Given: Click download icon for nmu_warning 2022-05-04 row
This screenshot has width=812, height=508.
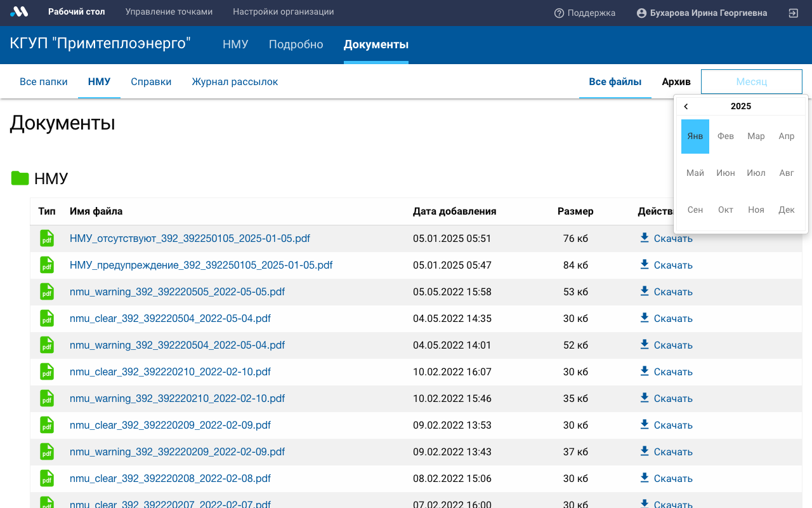Looking at the screenshot, I should [645, 344].
